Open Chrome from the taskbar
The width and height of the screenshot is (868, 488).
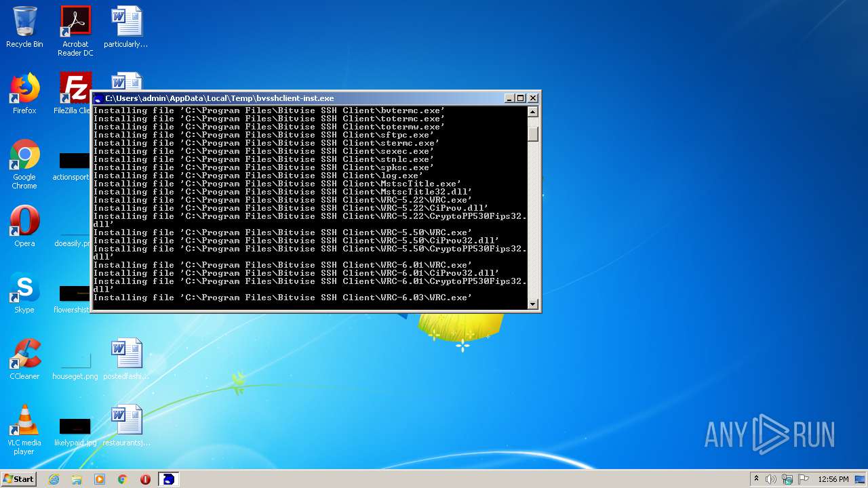[x=123, y=479]
